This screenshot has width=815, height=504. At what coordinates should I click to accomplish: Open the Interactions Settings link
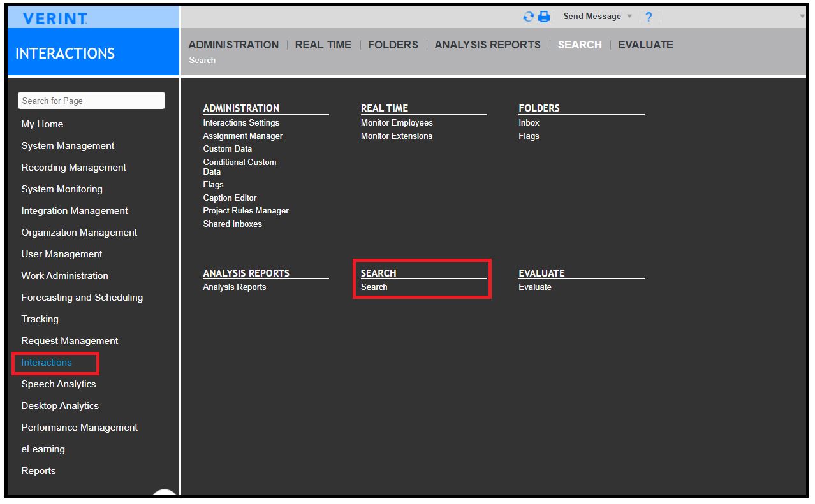pyautogui.click(x=241, y=123)
